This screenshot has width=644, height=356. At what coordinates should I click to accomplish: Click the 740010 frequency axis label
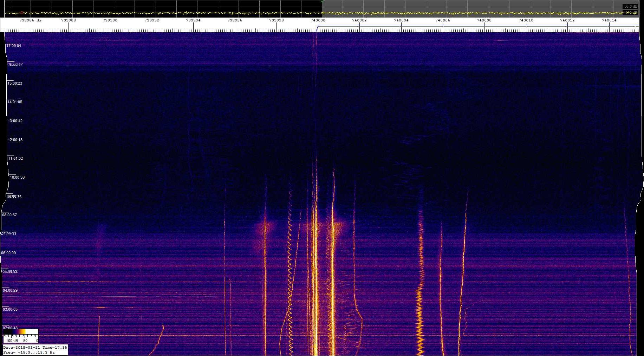point(526,20)
